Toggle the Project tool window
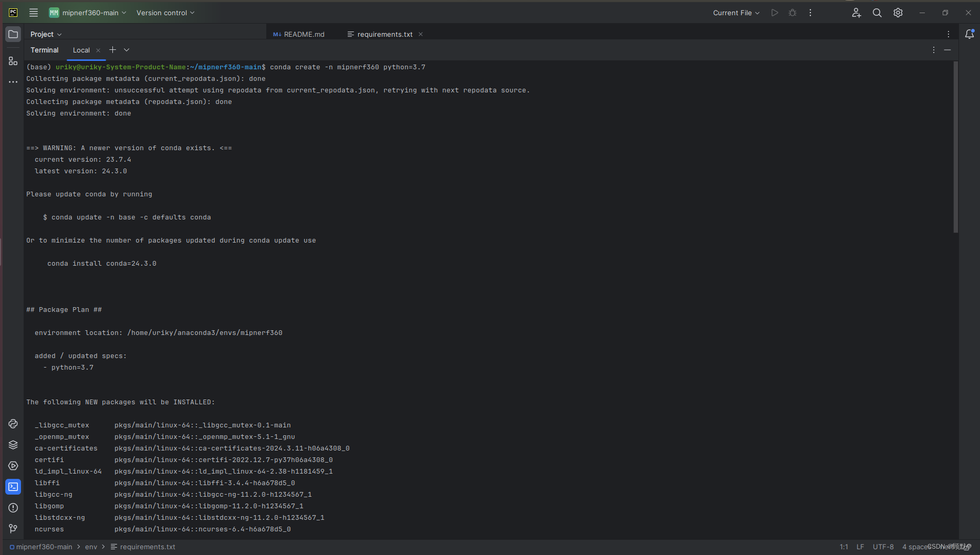Image resolution: width=980 pixels, height=555 pixels. [x=13, y=34]
